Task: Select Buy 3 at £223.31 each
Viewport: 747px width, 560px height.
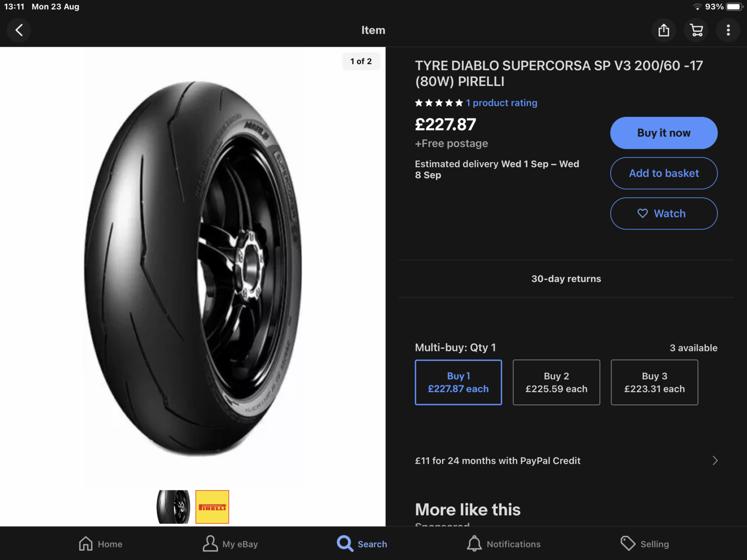Action: tap(654, 382)
